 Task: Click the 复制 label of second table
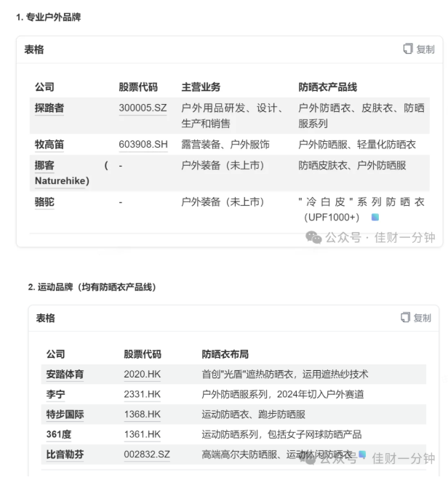point(422,318)
